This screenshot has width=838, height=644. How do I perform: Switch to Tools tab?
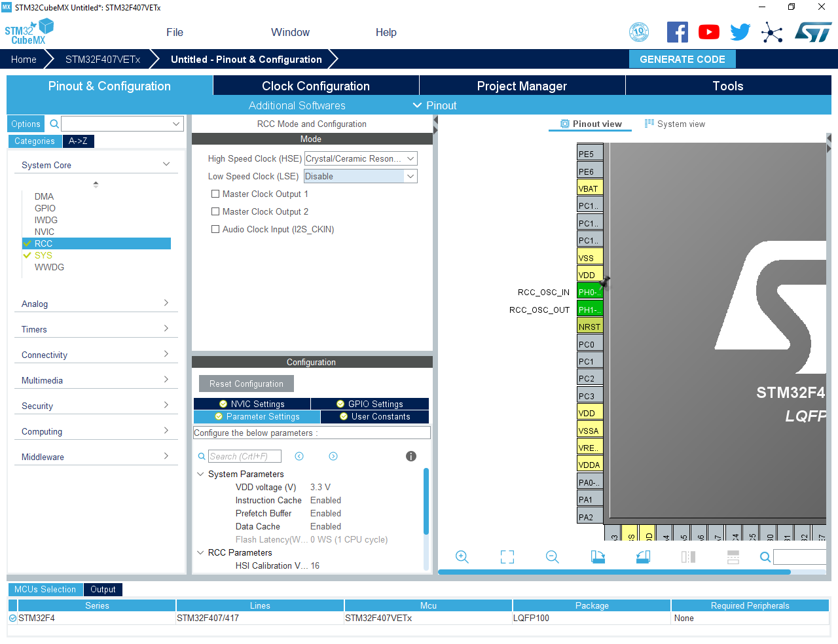(x=728, y=86)
